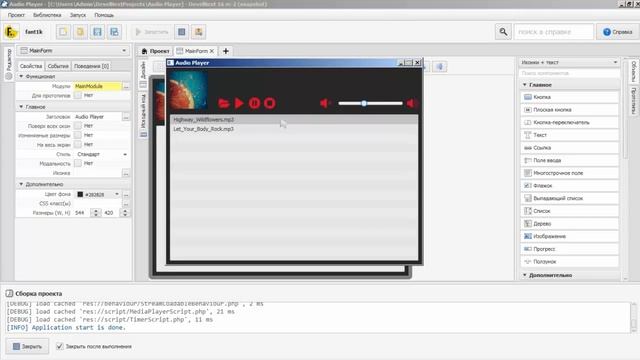Toggle the На весь экран checkbox

(78, 144)
